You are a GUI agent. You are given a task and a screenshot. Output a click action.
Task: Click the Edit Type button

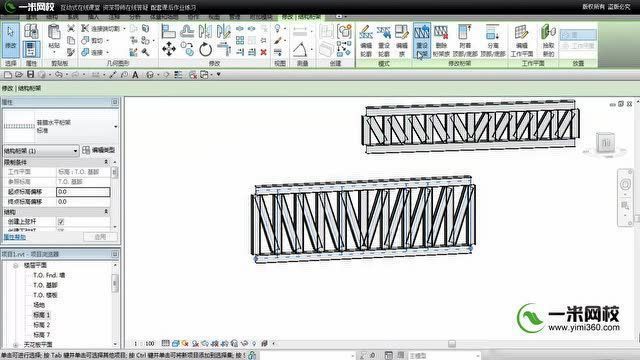98,150
